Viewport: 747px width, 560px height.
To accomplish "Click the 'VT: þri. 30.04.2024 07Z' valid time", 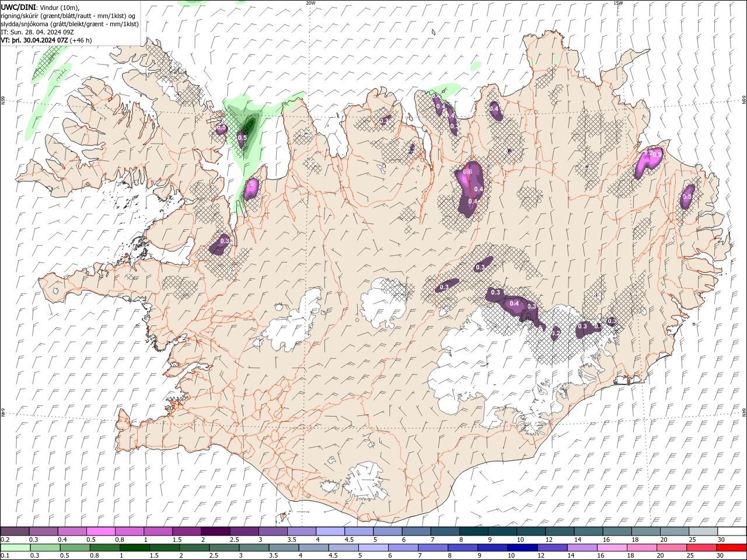I will pyautogui.click(x=34, y=40).
